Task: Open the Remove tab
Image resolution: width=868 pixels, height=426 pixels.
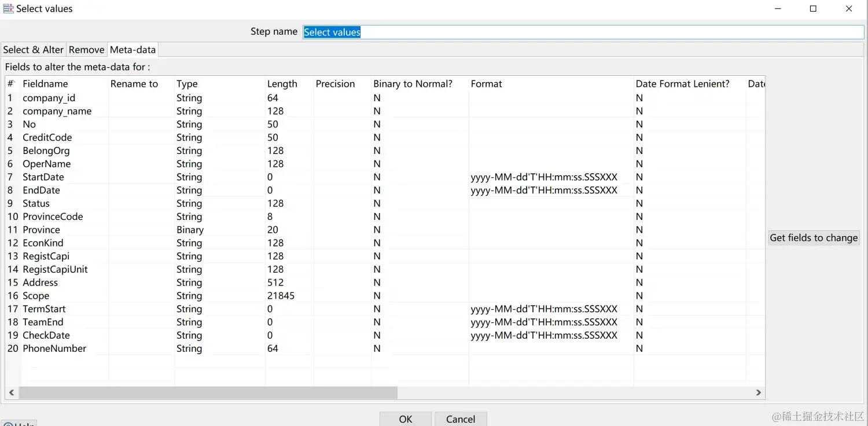Action: click(87, 50)
